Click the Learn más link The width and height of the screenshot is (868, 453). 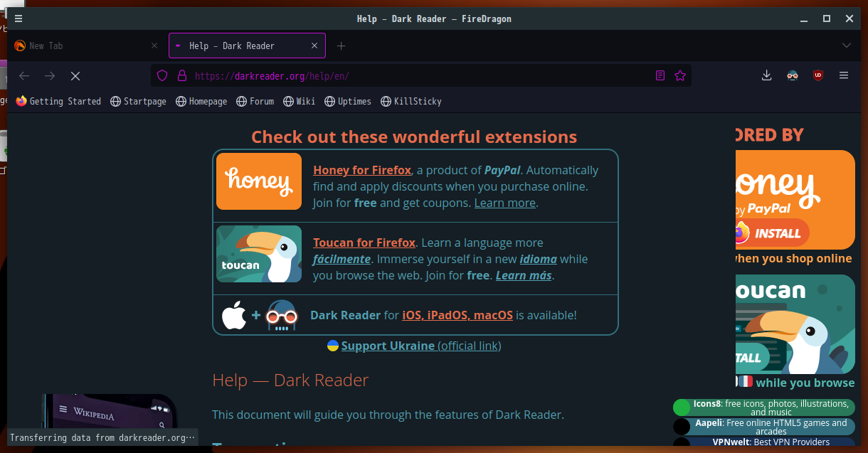click(524, 276)
